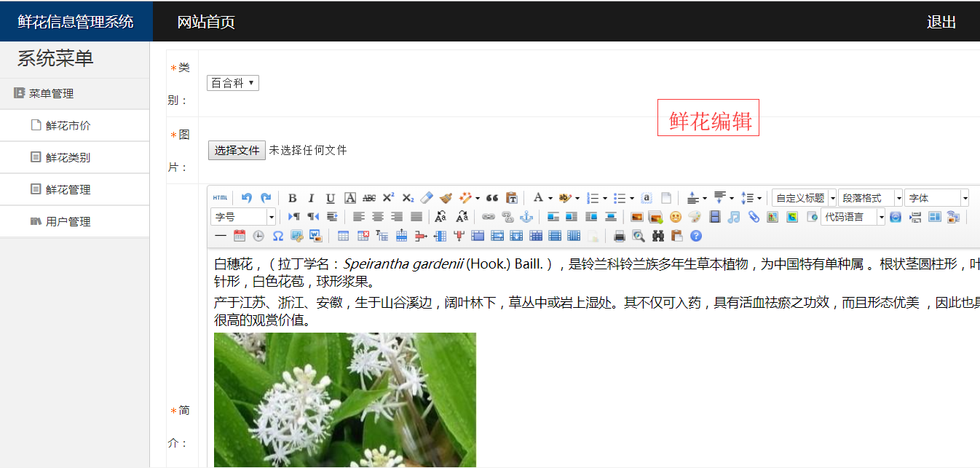Apply font color with the A icon

pos(538,198)
